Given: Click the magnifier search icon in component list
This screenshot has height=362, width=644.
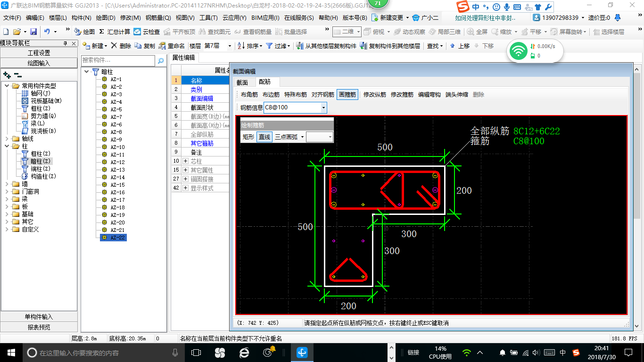Looking at the screenshot, I should [161, 60].
